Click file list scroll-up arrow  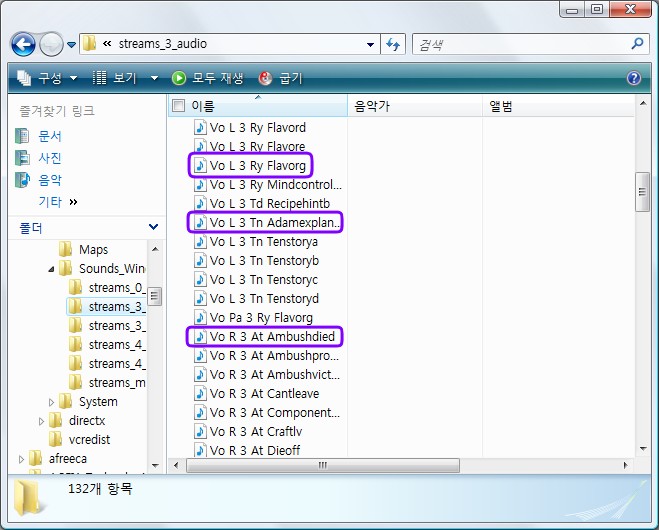(643, 103)
